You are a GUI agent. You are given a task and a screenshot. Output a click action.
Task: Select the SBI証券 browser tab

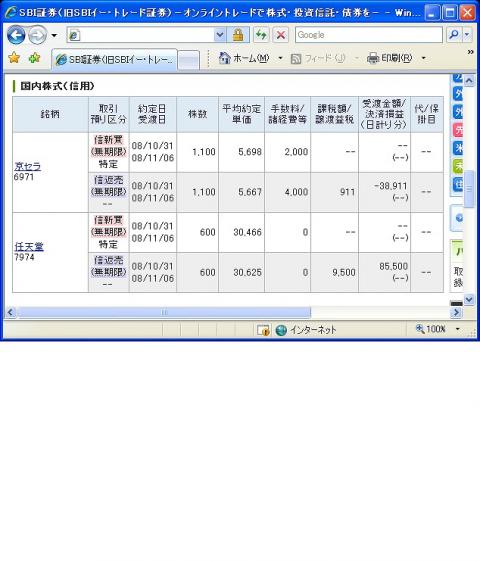[x=114, y=59]
